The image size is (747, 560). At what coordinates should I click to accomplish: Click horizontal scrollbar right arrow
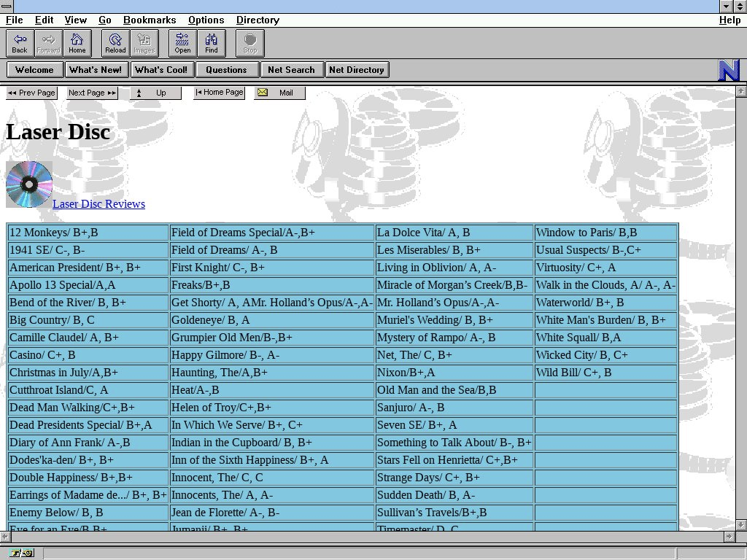pos(728,537)
